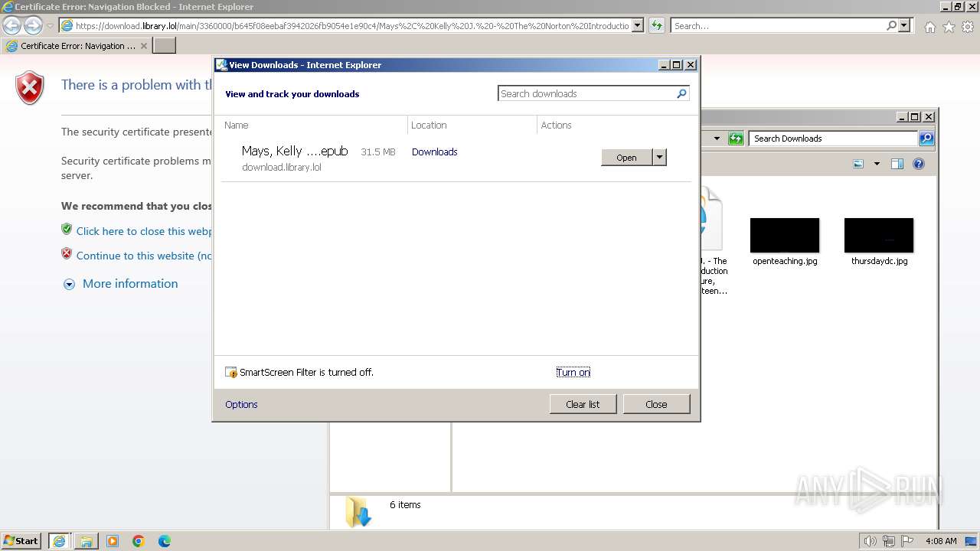Click the Close button in View Downloads

click(x=656, y=405)
